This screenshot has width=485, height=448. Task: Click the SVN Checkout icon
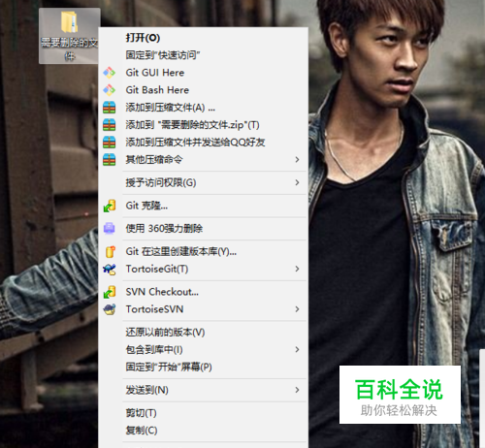110,292
